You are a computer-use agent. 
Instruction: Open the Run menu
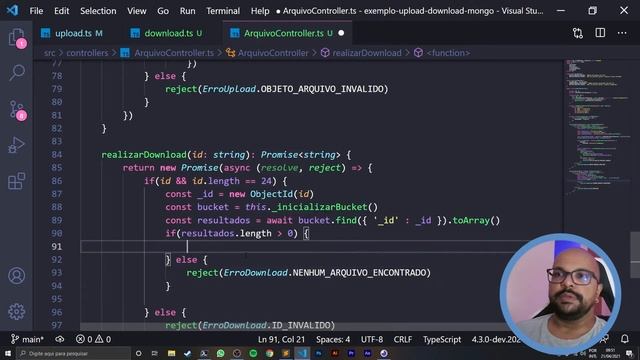(187, 11)
